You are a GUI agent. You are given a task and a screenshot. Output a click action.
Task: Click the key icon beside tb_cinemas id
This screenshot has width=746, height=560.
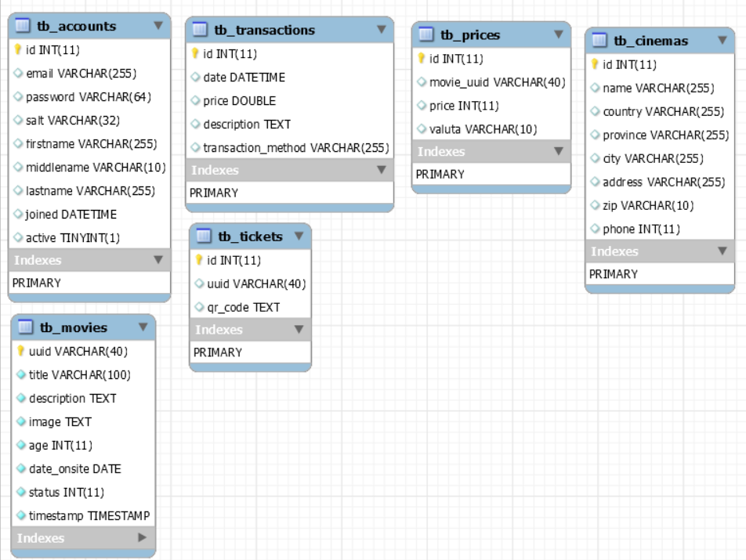pos(595,64)
